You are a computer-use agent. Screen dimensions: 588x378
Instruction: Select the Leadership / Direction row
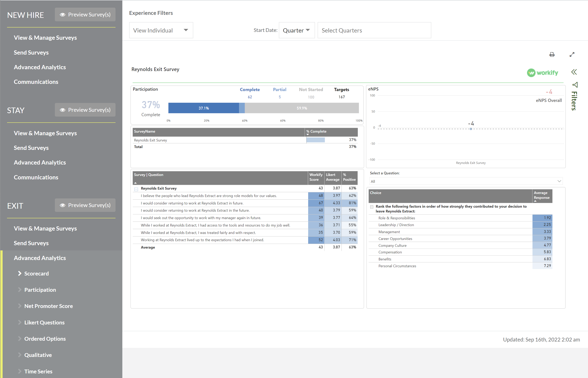[x=460, y=225]
